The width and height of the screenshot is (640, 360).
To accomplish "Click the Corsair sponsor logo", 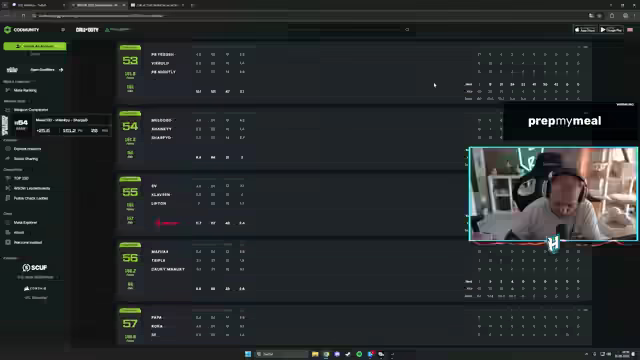I will (x=35, y=289).
